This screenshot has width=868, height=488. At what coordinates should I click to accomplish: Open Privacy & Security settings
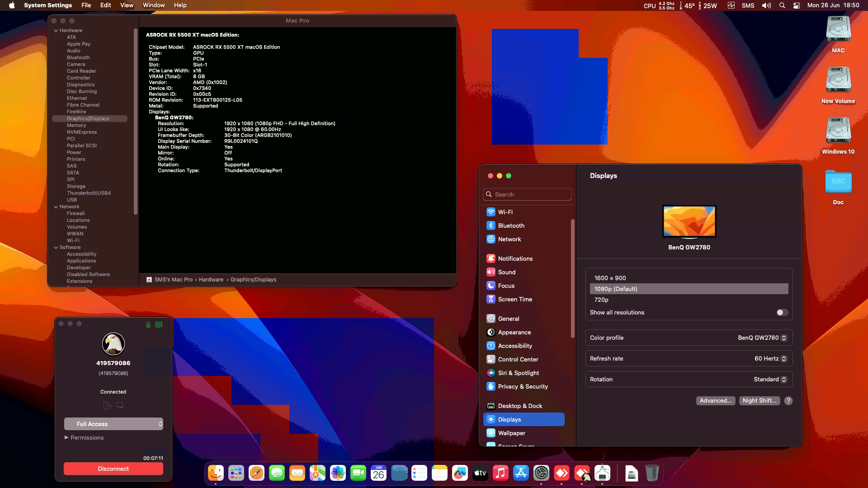(x=524, y=386)
